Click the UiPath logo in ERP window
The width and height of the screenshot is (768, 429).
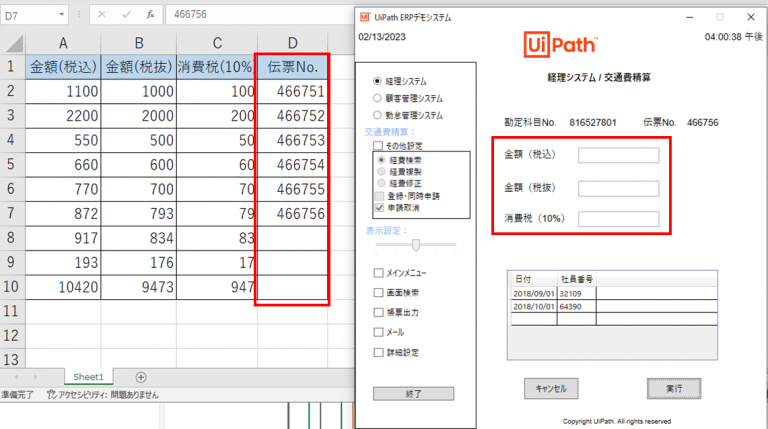(x=560, y=45)
